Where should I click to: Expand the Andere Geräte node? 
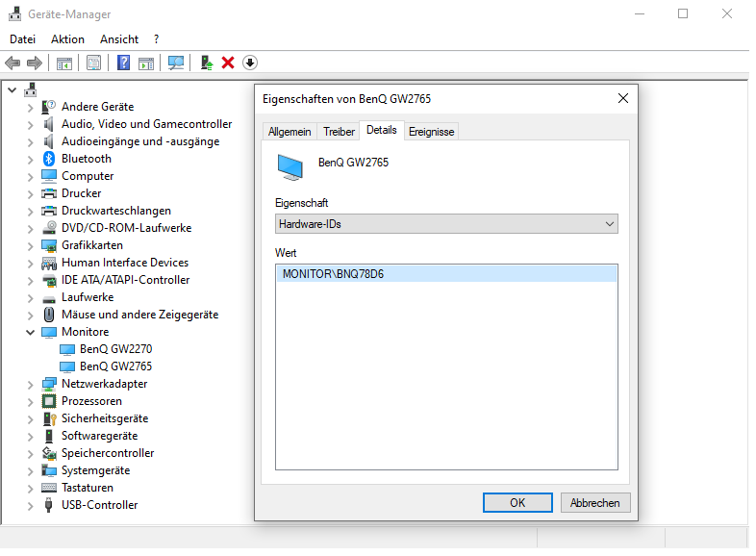tap(30, 108)
